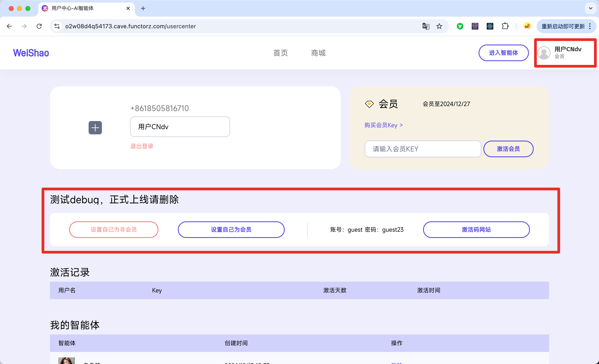Go to the 首页 nav item
The width and height of the screenshot is (599, 364).
280,53
